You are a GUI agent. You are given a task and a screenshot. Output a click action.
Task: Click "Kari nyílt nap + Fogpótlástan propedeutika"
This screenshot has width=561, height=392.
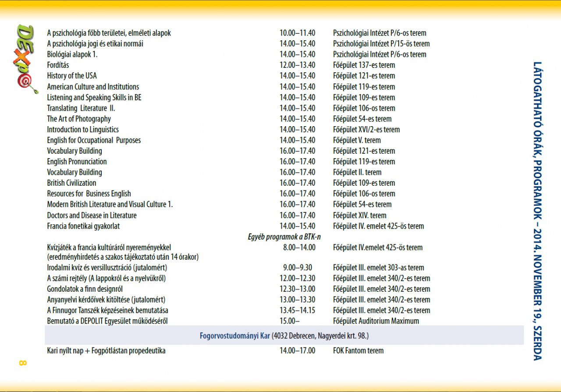pos(106,351)
